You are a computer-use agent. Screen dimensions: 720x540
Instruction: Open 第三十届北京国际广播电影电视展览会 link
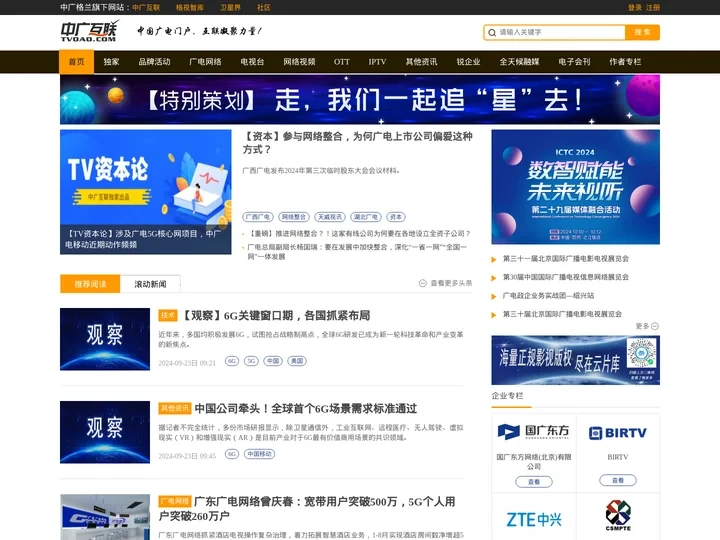(562, 314)
